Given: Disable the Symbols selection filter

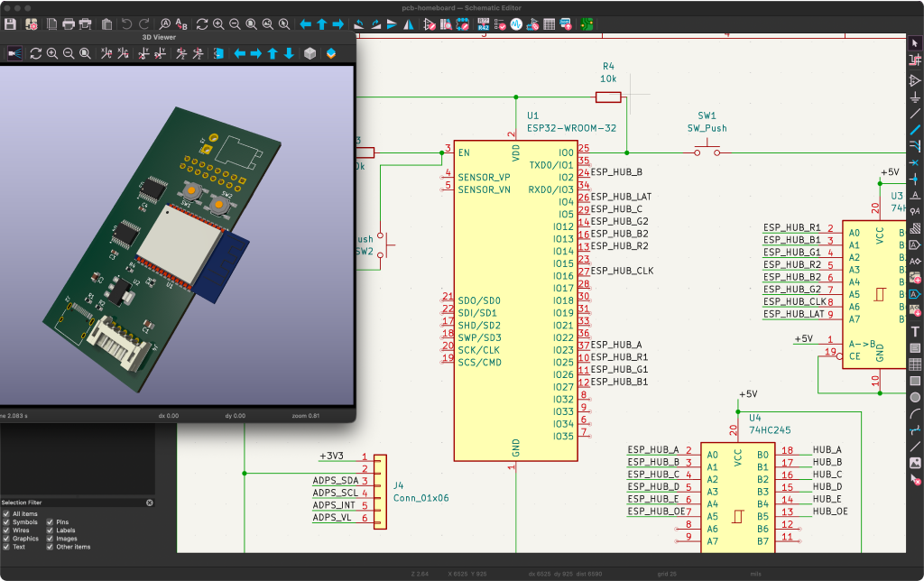Looking at the screenshot, I should 6,521.
